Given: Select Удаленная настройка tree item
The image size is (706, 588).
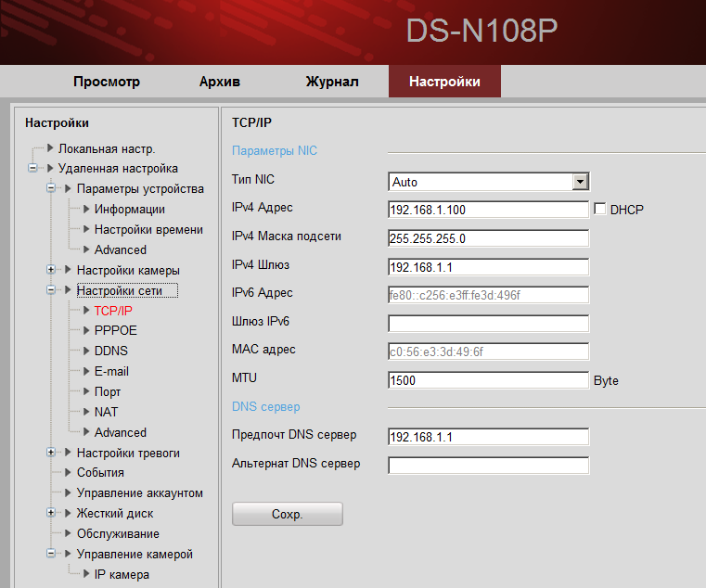Looking at the screenshot, I should tap(118, 169).
